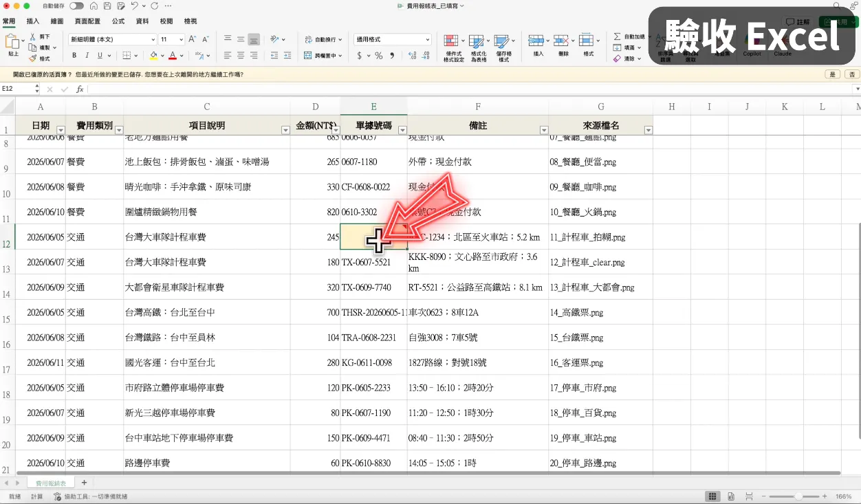Click the comma style icon
861x504 pixels.
point(392,56)
